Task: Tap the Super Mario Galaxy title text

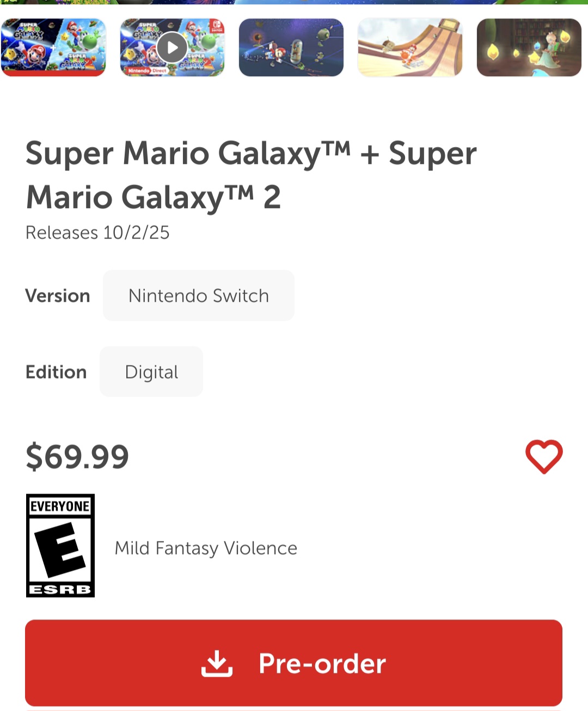Action: (x=251, y=175)
